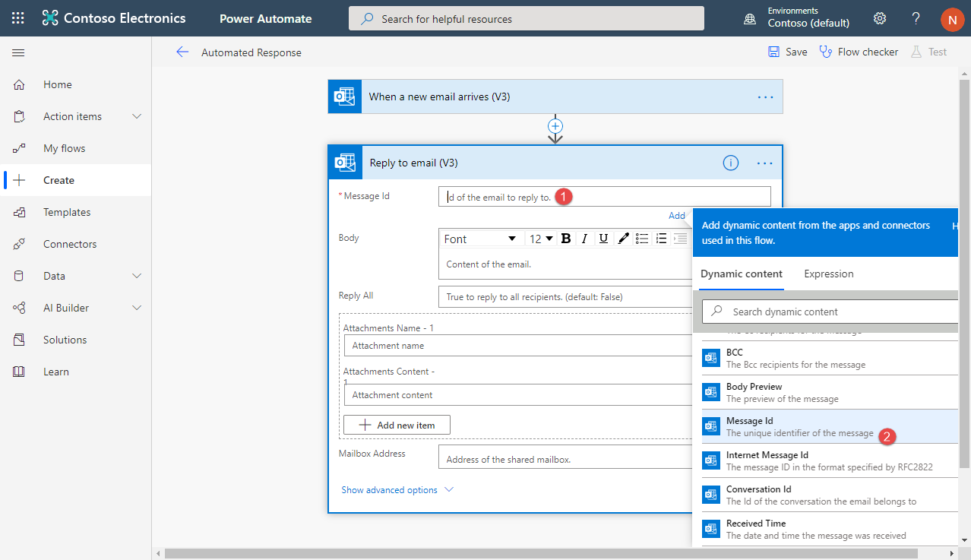
Task: Expand the Action items menu chevron
Action: point(137,116)
